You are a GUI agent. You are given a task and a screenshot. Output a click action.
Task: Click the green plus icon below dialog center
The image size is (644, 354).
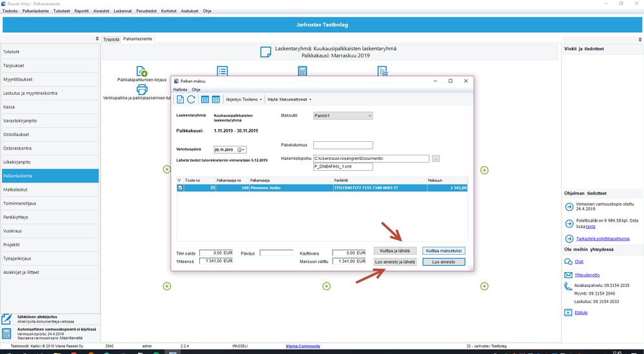(327, 286)
